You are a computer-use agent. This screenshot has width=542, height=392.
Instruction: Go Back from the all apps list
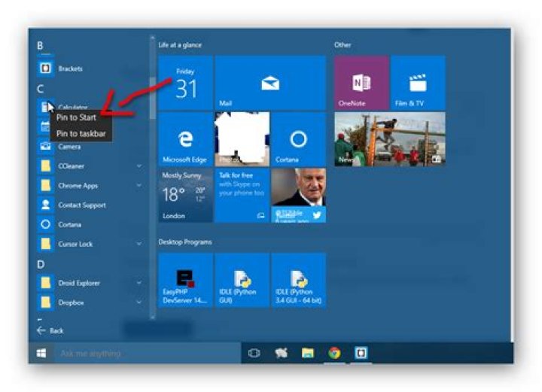(50, 331)
